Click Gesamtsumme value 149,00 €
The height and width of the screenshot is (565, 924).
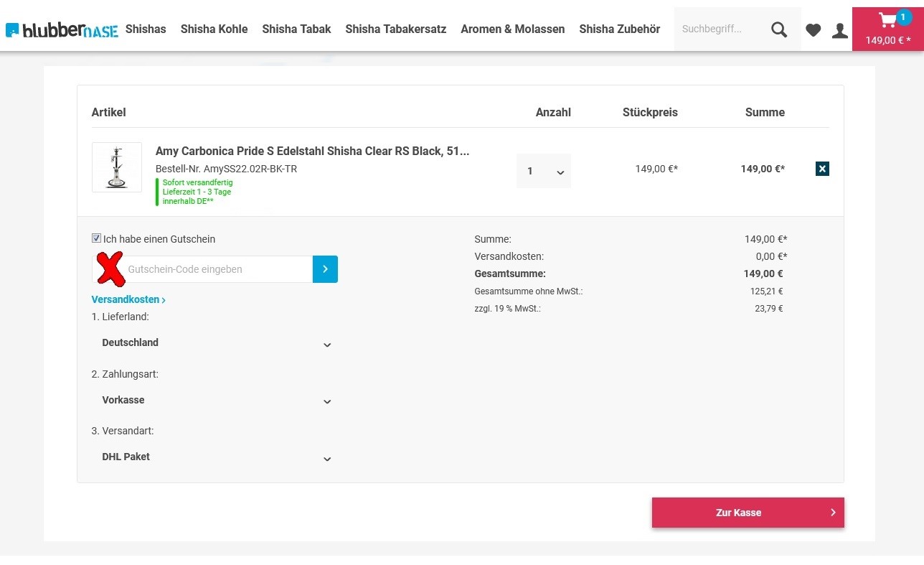(763, 274)
